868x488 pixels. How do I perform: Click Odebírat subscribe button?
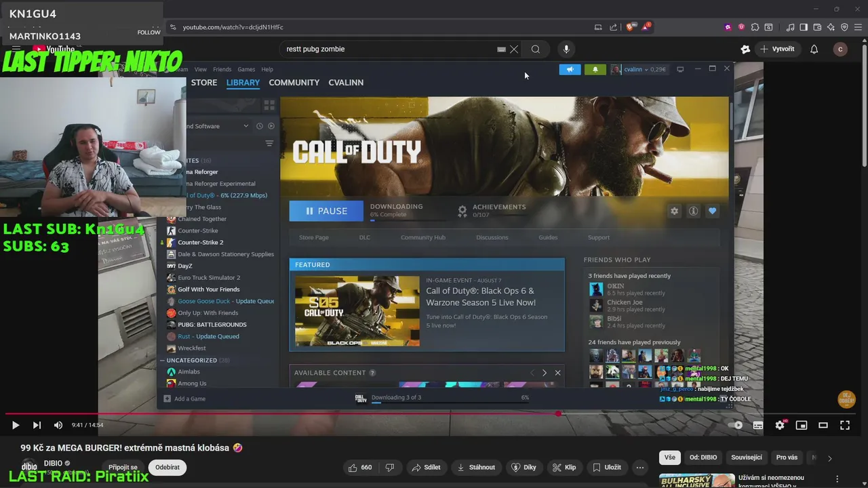pos(167,467)
